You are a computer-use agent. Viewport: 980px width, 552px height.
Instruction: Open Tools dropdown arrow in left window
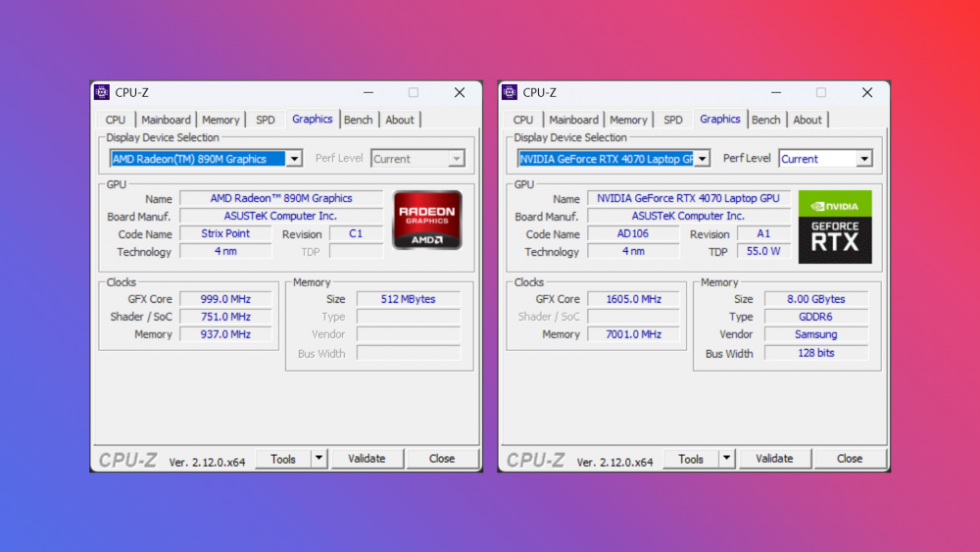click(x=318, y=458)
